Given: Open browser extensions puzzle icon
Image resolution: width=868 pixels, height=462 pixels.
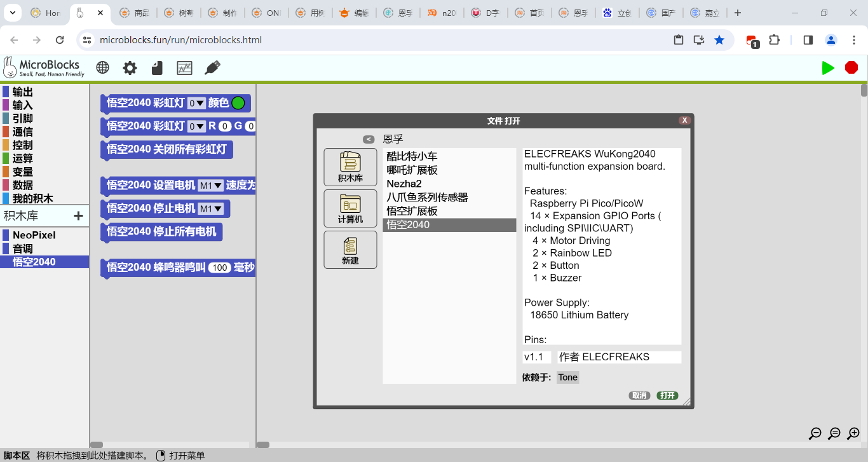Looking at the screenshot, I should (774, 40).
